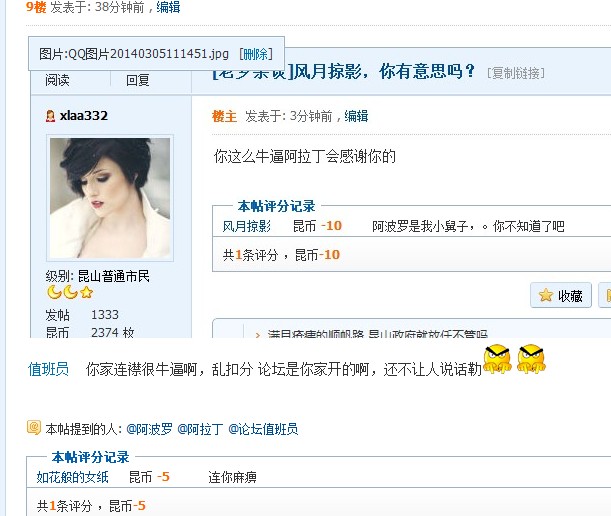
Task: Click the star level badge under 昆山普通市民
Action: coord(87,292)
